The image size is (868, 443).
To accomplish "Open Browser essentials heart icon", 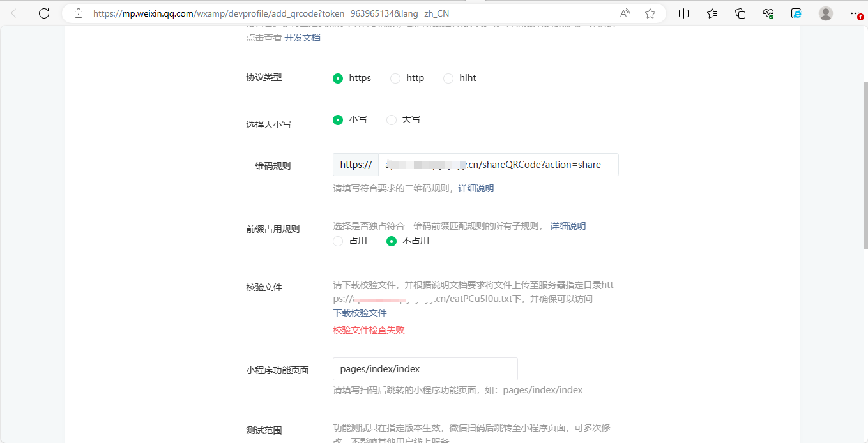I will pos(768,13).
